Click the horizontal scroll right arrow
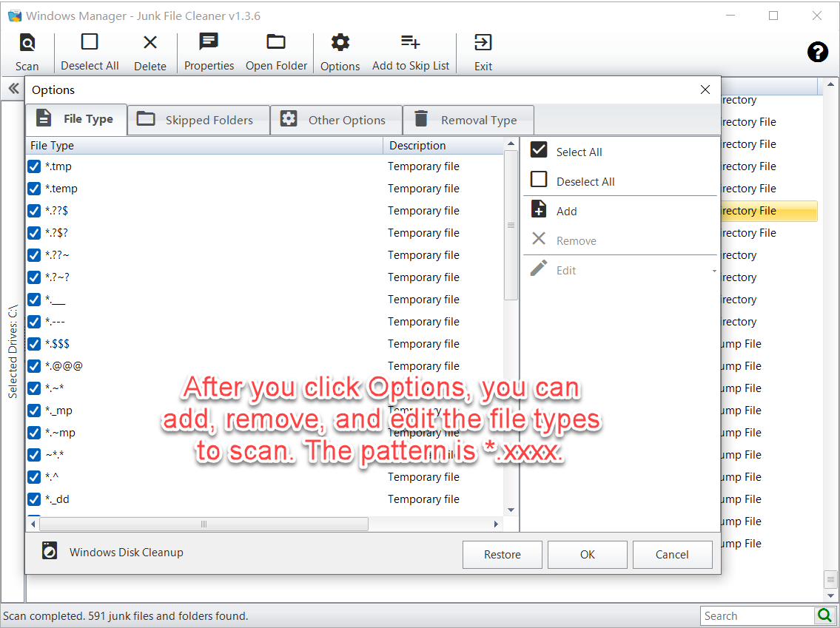This screenshot has width=840, height=628. click(496, 524)
